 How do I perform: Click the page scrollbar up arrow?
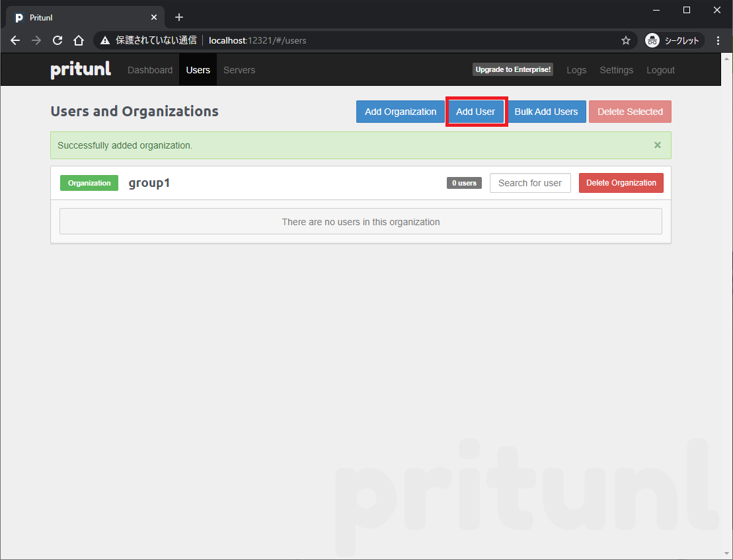point(727,58)
